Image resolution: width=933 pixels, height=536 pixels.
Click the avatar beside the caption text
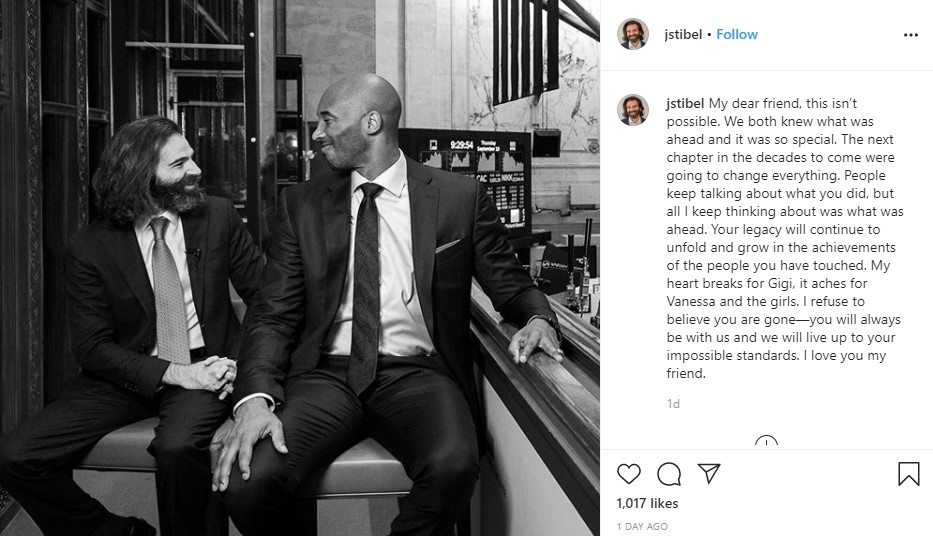(x=633, y=109)
